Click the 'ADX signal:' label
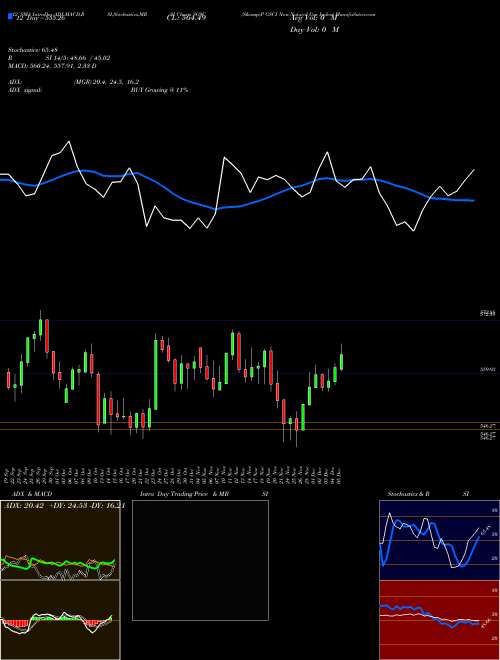The height and width of the screenshot is (660, 500). 25,90
